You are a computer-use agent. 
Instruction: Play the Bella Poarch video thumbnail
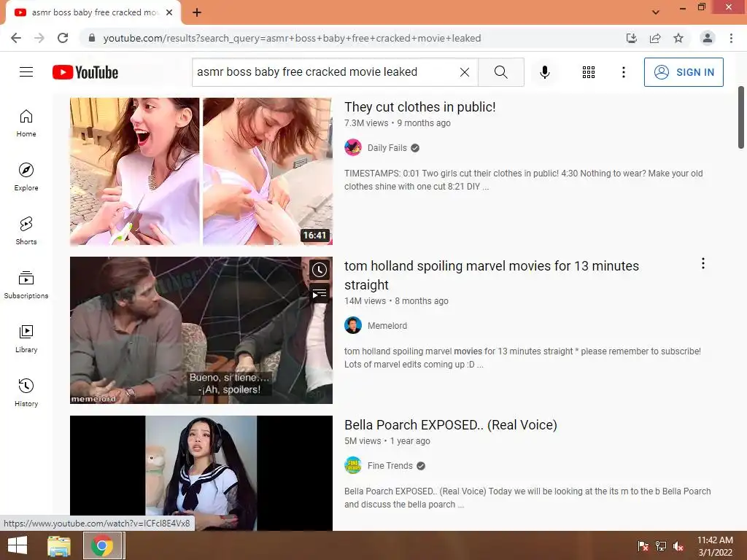201,472
